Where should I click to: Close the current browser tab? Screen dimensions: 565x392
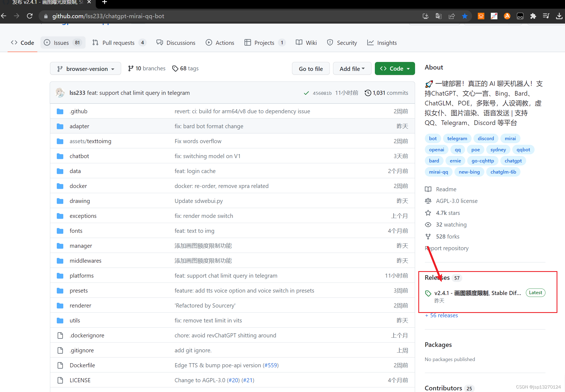(x=89, y=2)
